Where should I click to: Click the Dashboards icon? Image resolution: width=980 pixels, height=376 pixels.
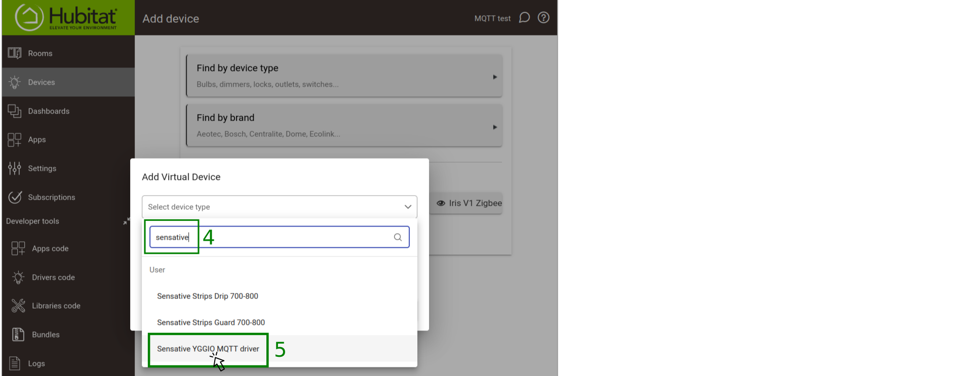point(15,111)
